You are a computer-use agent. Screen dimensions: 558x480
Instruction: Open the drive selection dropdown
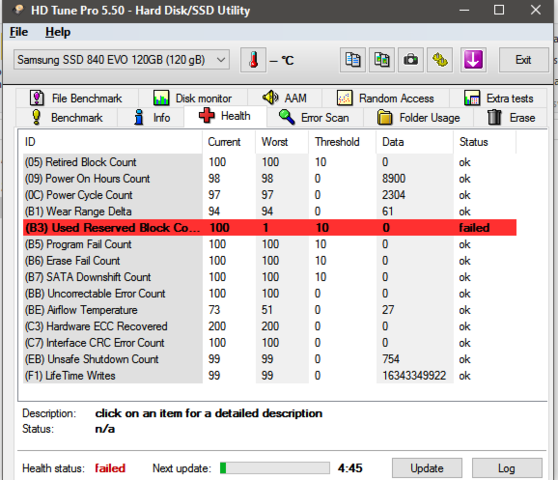point(122,60)
